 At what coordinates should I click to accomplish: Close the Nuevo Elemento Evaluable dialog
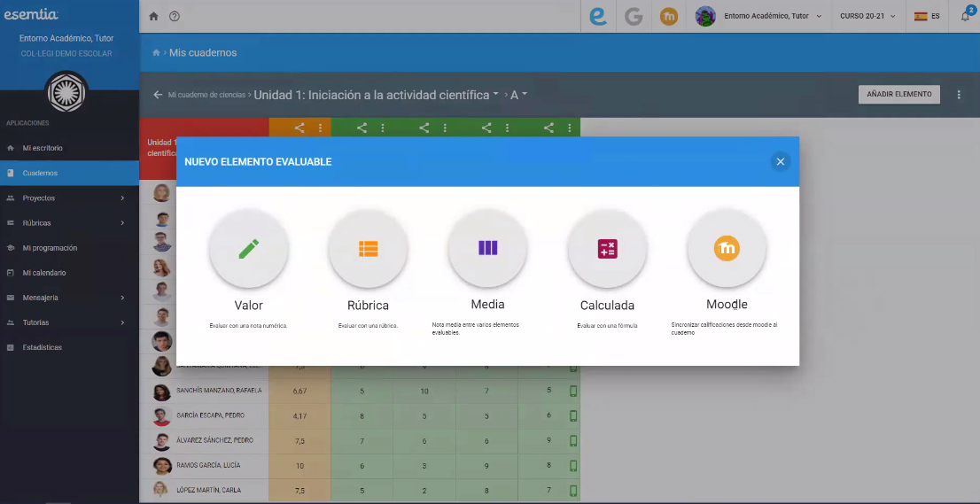click(780, 161)
